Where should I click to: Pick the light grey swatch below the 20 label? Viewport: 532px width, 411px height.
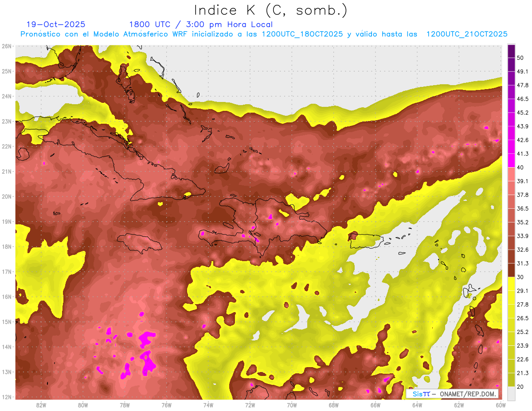click(511, 393)
